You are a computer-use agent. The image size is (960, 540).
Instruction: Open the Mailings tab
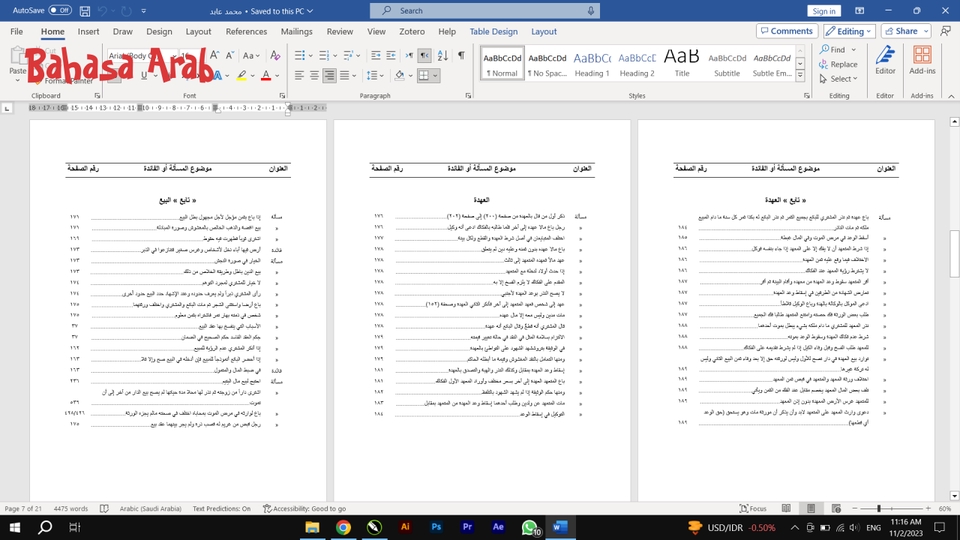[x=296, y=31]
